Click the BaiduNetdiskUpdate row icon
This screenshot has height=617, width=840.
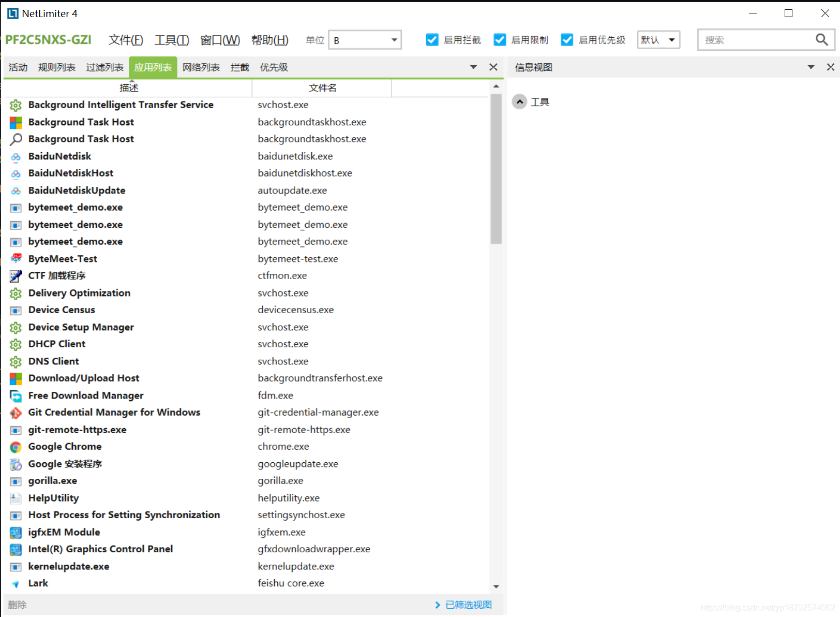pyautogui.click(x=16, y=190)
